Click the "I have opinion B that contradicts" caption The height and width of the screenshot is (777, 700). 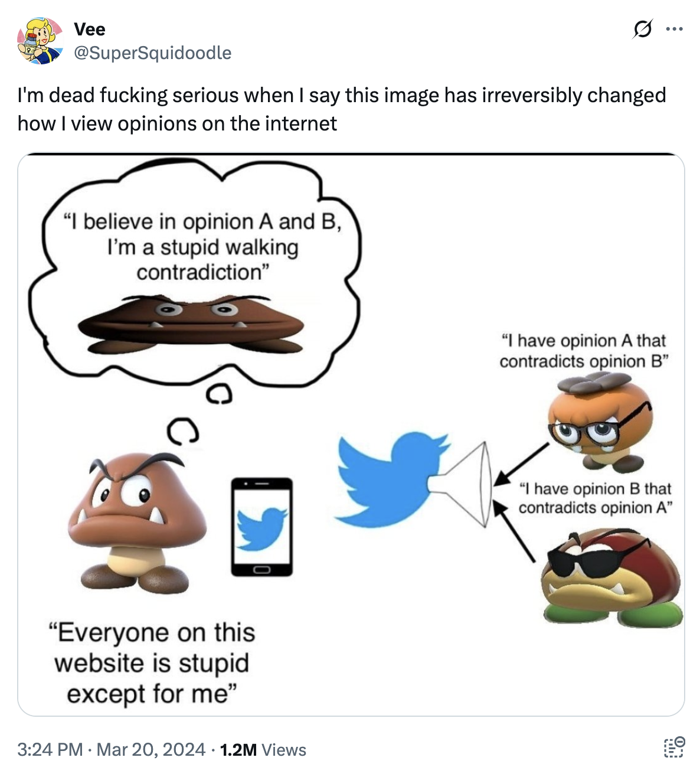(595, 498)
